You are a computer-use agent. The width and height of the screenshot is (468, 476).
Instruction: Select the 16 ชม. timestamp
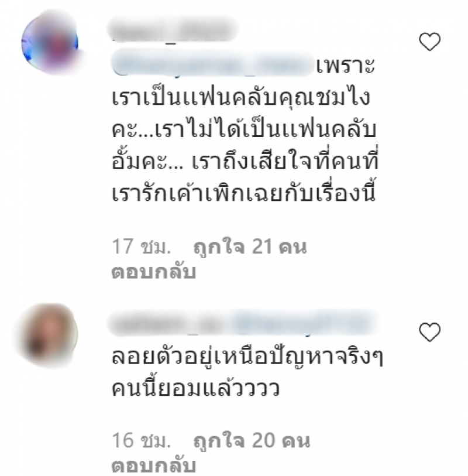click(142, 441)
